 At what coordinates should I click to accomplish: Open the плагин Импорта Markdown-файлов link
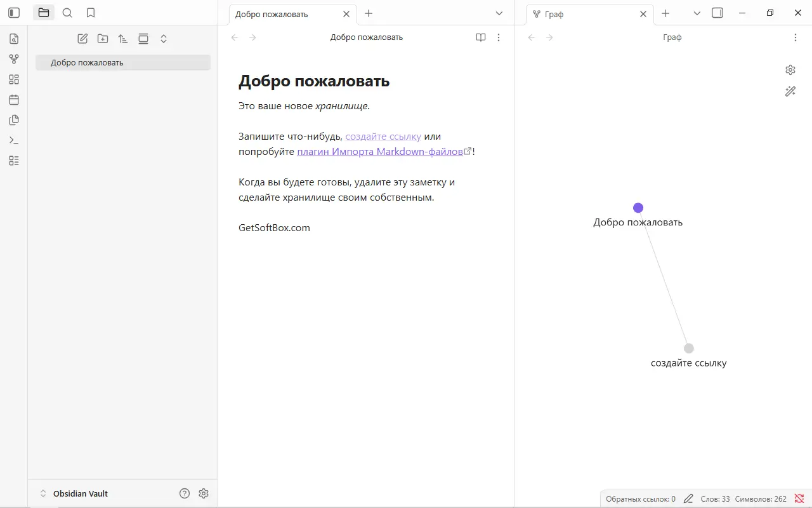tap(380, 152)
